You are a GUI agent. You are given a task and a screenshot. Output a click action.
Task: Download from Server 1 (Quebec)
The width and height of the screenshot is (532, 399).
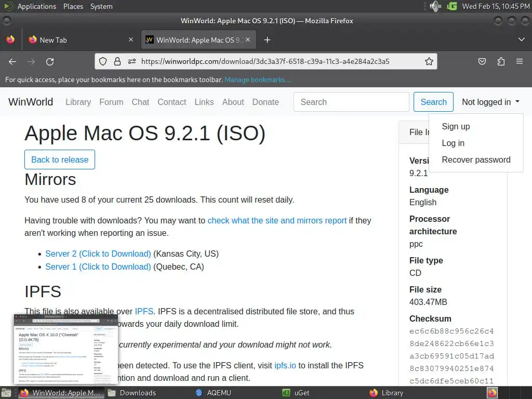tap(98, 267)
